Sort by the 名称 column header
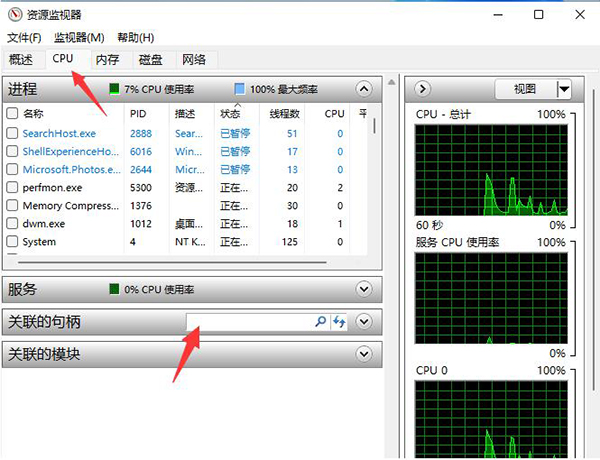This screenshot has width=600, height=460. point(33,114)
